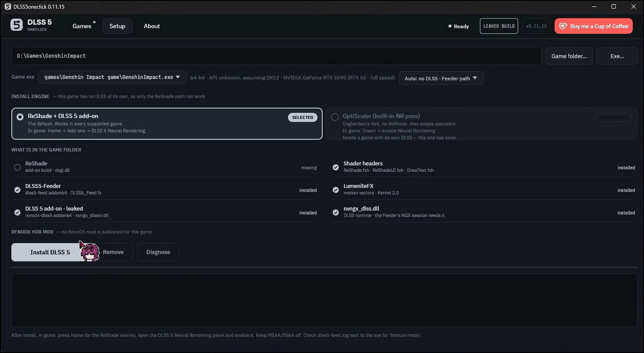Click the LEAKED BUILD badge
Viewport: 644px width, 353px height.
pyautogui.click(x=499, y=26)
